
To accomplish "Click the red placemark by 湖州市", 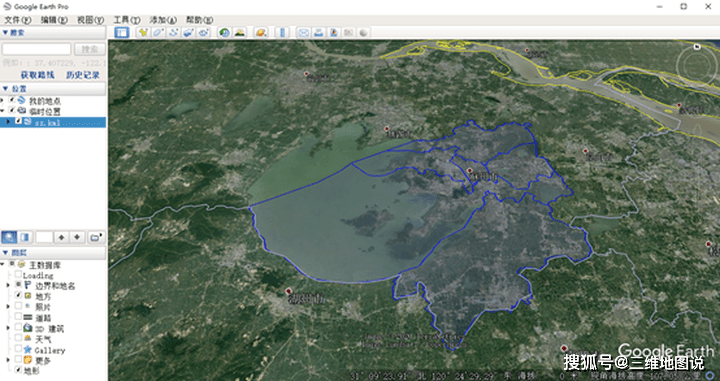I will point(288,291).
